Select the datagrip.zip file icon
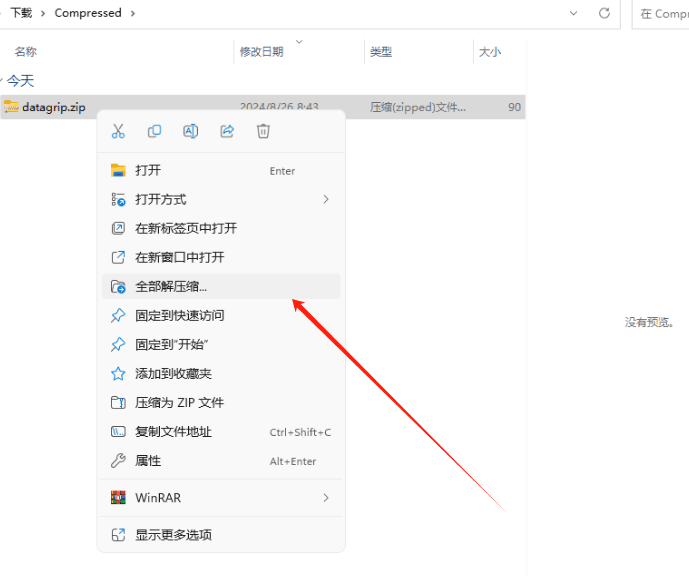Screen dimensions: 689x576 (x=11, y=107)
